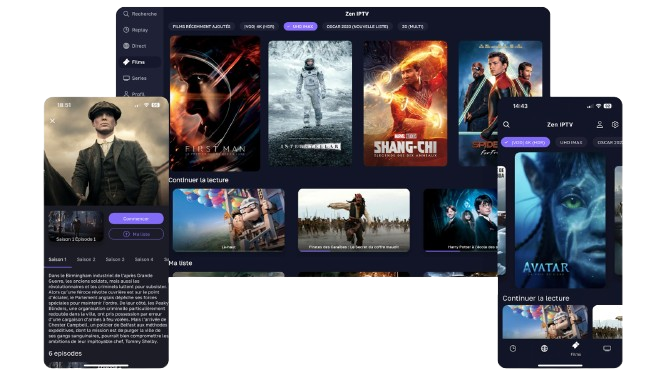Screen dimensions: 666x375
Task: Click 'Continuer la lecture' heading on right phone
Action: 536,298
